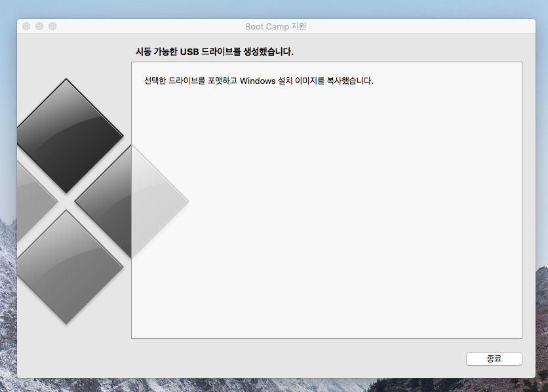Click text '선택한 드라이브를 포맷하고 Windows 설치 이미지를 복사했습니다.'
548x392 pixels.
(x=259, y=81)
